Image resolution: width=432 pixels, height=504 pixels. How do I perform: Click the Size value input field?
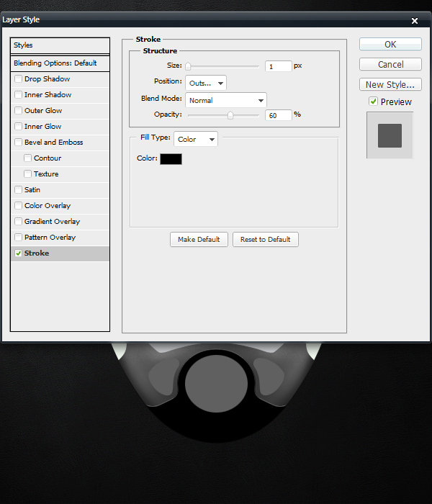pyautogui.click(x=279, y=66)
